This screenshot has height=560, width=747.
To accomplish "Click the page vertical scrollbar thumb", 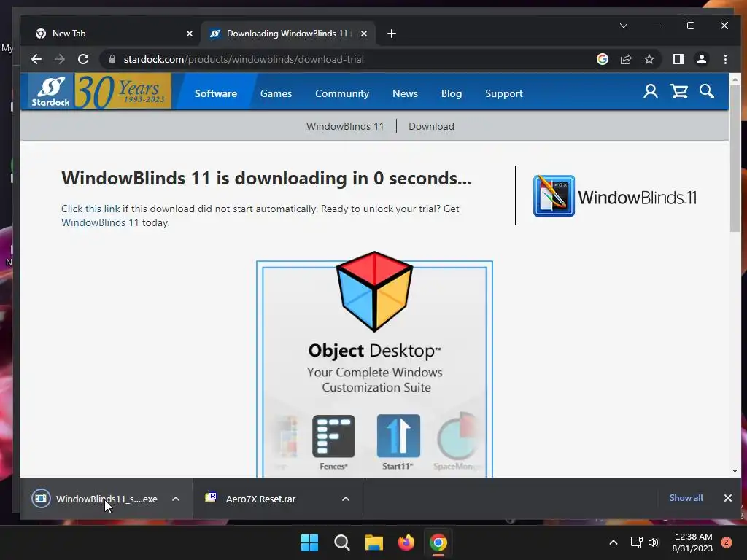I will point(735,159).
